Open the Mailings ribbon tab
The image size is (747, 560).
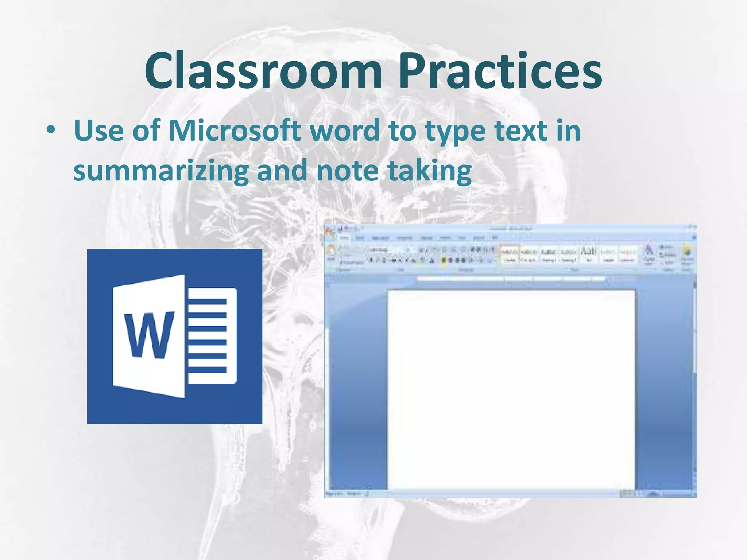426,238
